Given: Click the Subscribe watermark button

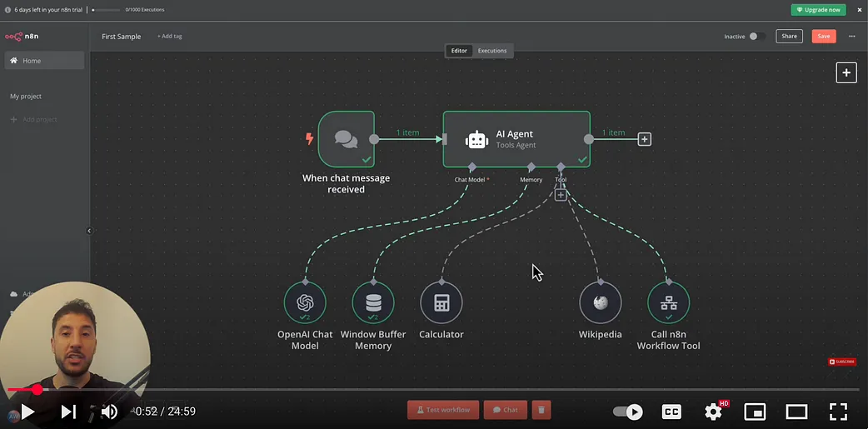Looking at the screenshot, I should coord(842,362).
